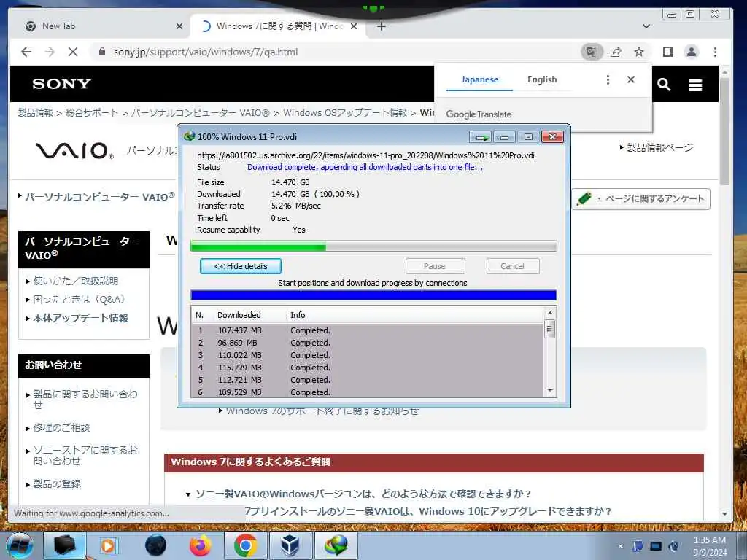Click connections list scroll up arrow
This screenshot has width=747, height=560.
coord(550,313)
